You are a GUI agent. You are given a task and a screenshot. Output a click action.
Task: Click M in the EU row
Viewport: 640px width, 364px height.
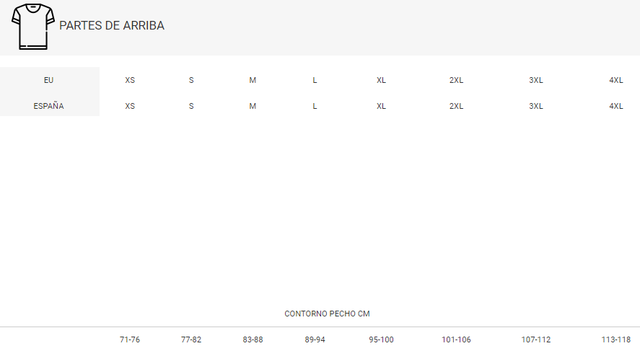click(x=253, y=80)
